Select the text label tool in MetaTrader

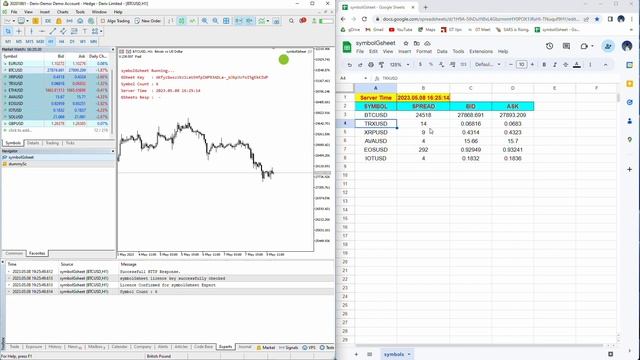(x=84, y=31)
